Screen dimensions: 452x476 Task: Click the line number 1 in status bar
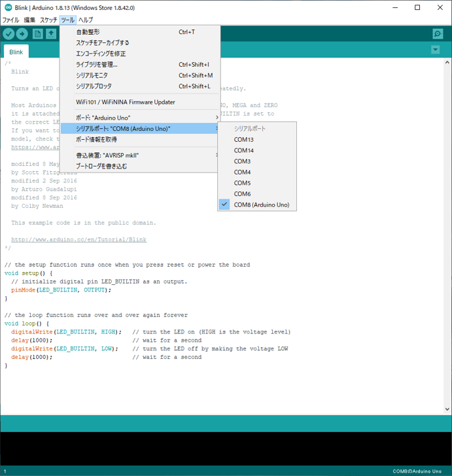[5, 471]
